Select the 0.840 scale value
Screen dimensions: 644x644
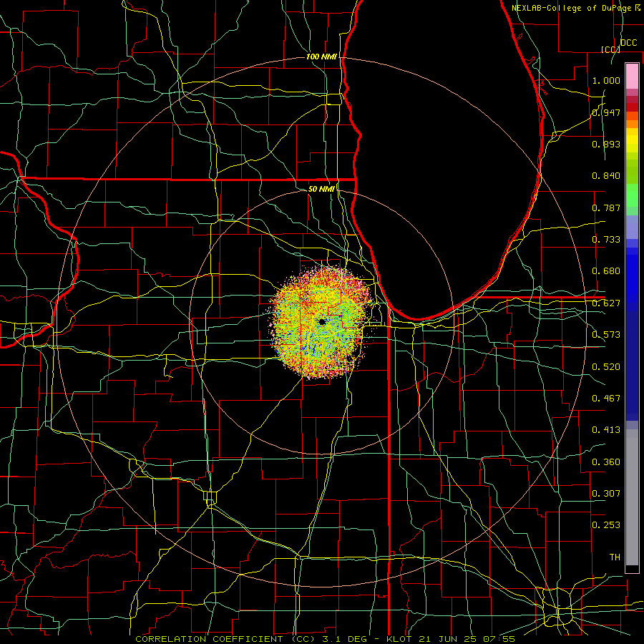606,176
